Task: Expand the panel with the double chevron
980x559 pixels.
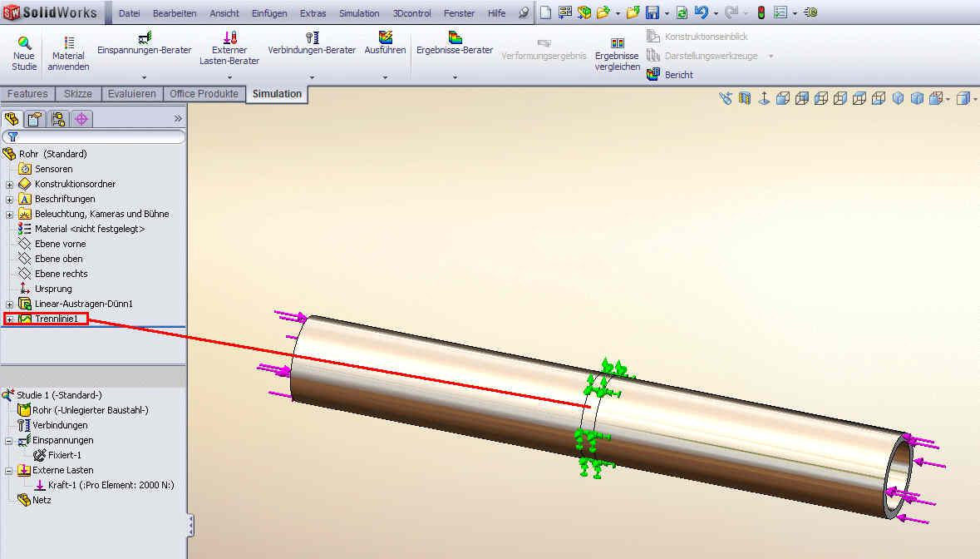Action: tap(178, 119)
